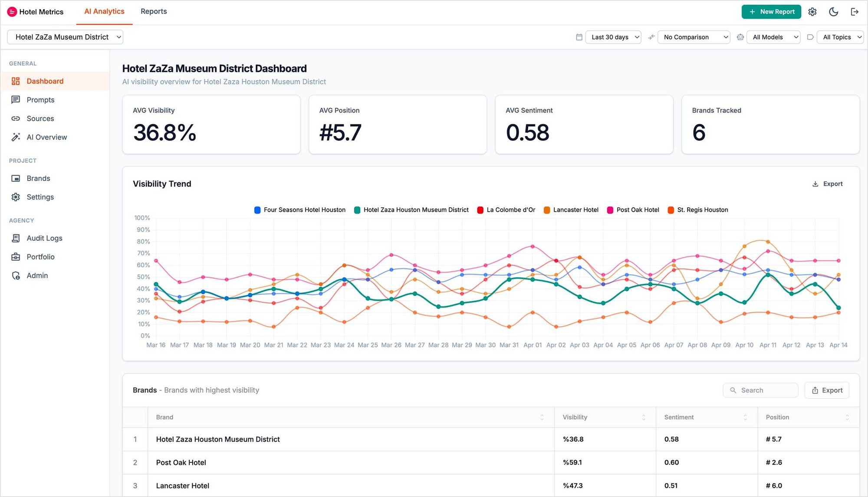Expand the No Comparison selector
The height and width of the screenshot is (497, 868).
click(x=694, y=37)
